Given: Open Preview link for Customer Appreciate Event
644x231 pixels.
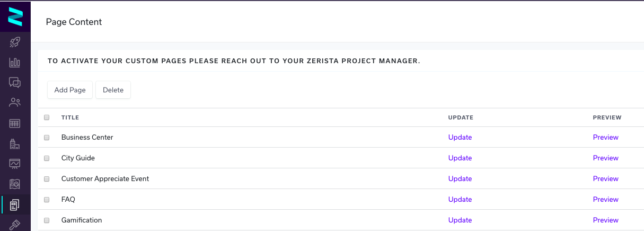Looking at the screenshot, I should (x=606, y=178).
